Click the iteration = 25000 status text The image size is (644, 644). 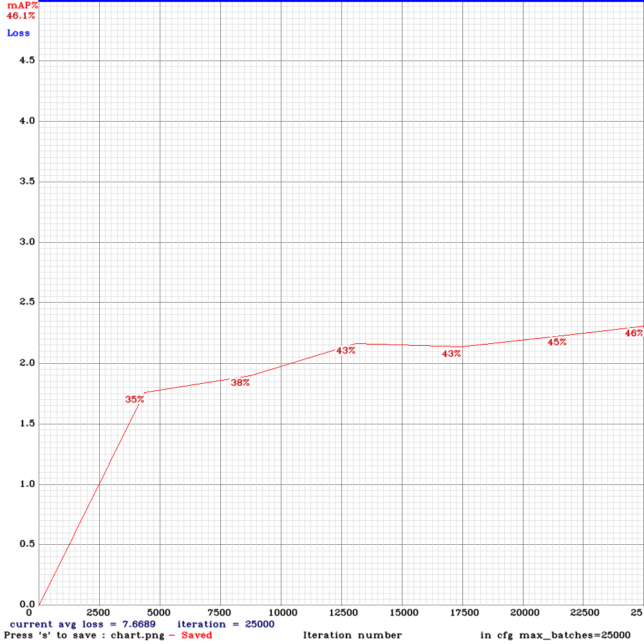tap(226, 624)
